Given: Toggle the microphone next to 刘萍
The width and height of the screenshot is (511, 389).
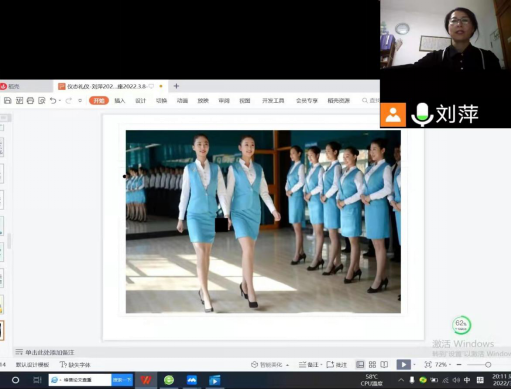Looking at the screenshot, I should pyautogui.click(x=422, y=115).
